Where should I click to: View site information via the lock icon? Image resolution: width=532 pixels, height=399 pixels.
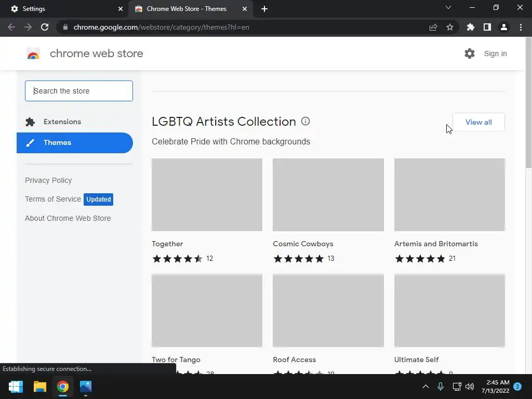coord(65,27)
